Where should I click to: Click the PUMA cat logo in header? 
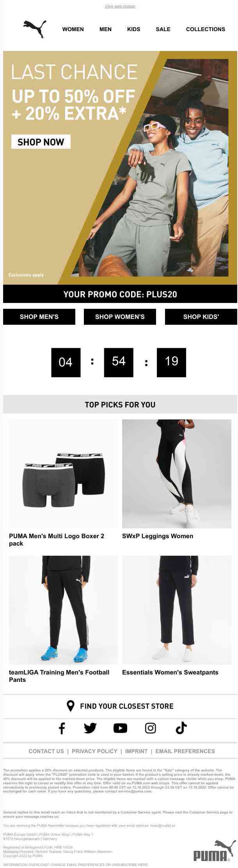(35, 29)
